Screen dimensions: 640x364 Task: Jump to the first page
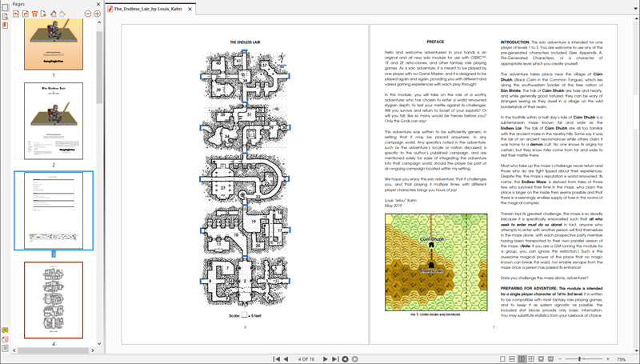[277, 359]
